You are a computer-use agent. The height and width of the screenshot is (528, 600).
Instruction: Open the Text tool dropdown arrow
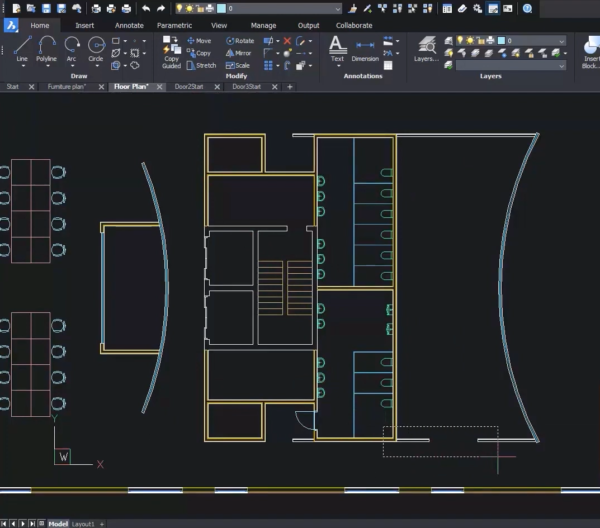click(337, 66)
